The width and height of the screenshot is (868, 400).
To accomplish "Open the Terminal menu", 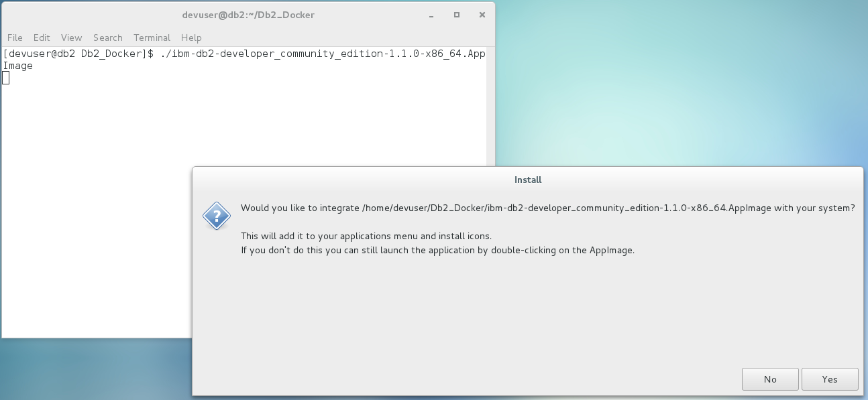I will coord(152,38).
